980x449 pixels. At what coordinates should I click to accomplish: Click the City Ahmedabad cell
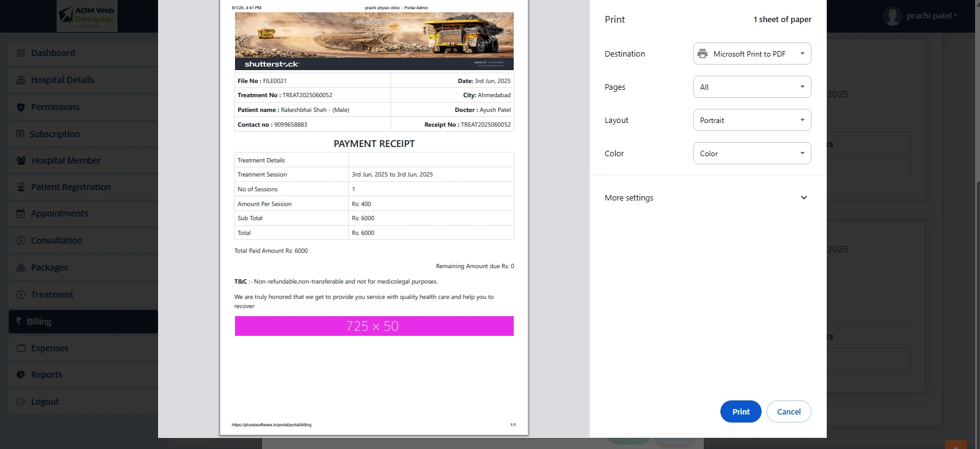[452, 95]
